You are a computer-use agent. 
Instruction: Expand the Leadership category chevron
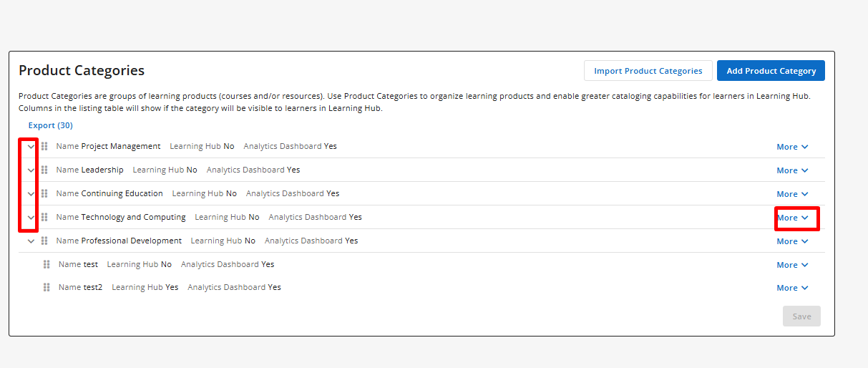tap(31, 170)
